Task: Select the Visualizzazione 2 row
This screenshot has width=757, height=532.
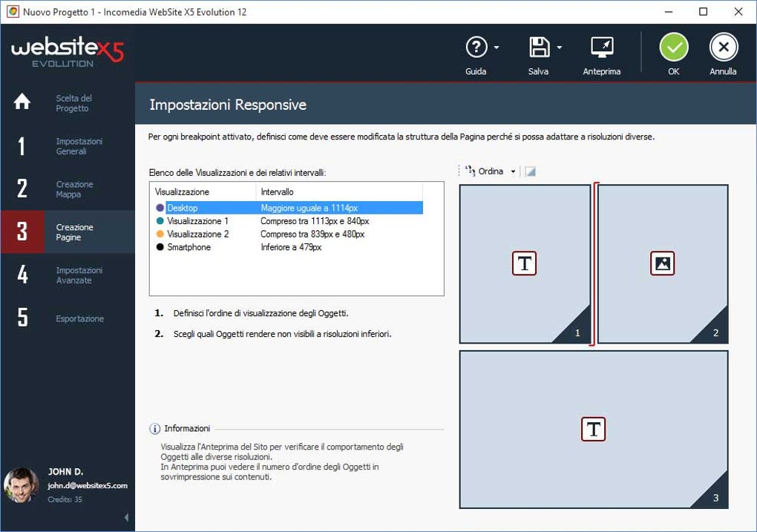Action: click(289, 234)
